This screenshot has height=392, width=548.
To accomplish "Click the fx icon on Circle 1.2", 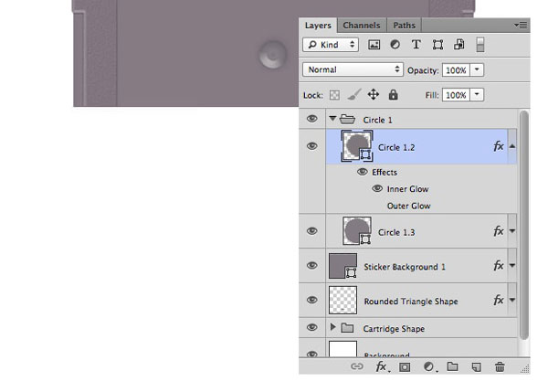I will click(x=499, y=146).
